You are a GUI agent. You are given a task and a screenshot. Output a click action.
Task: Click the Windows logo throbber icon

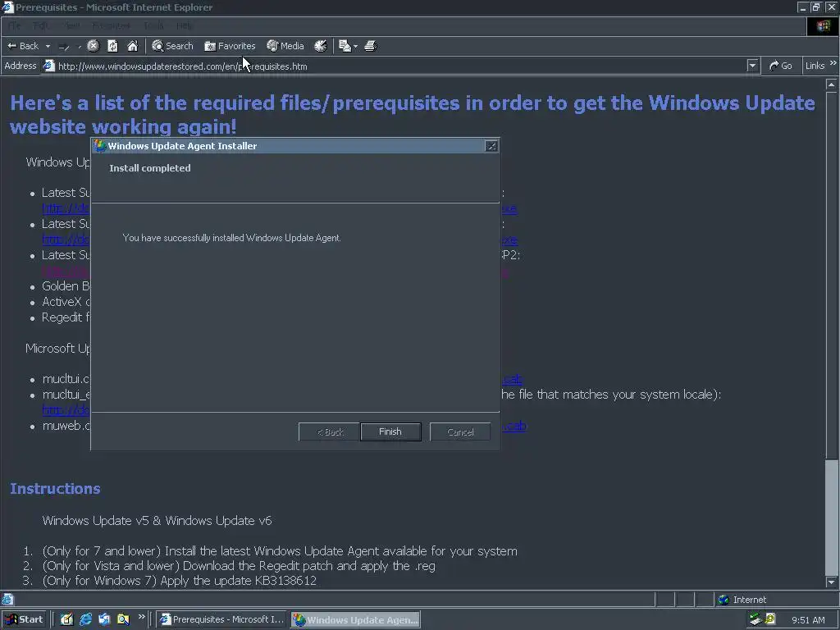823,26
